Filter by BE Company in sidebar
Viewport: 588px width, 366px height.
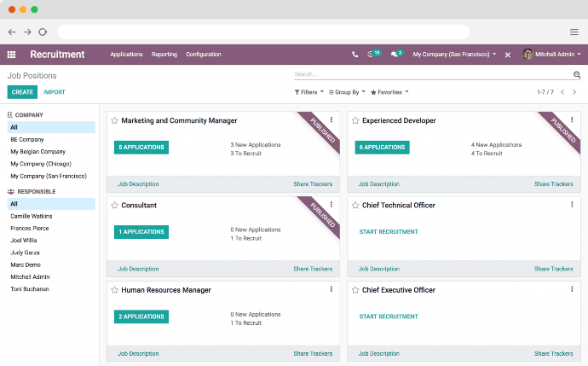(27, 140)
